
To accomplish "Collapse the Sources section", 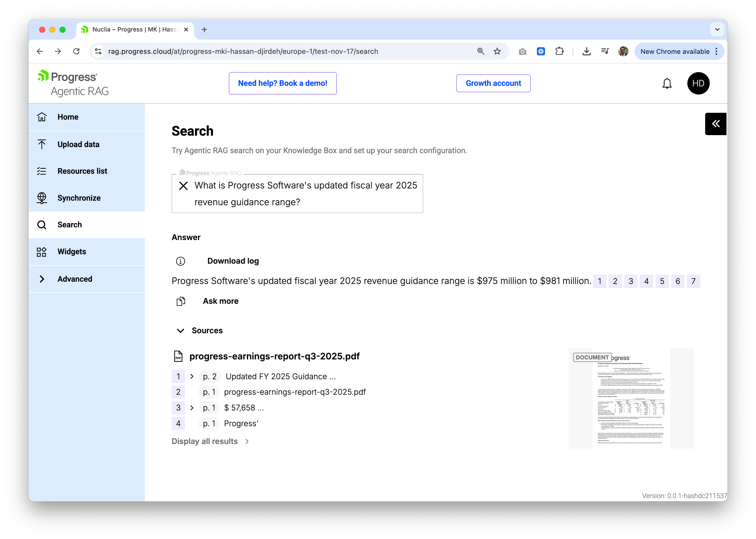I will point(180,330).
